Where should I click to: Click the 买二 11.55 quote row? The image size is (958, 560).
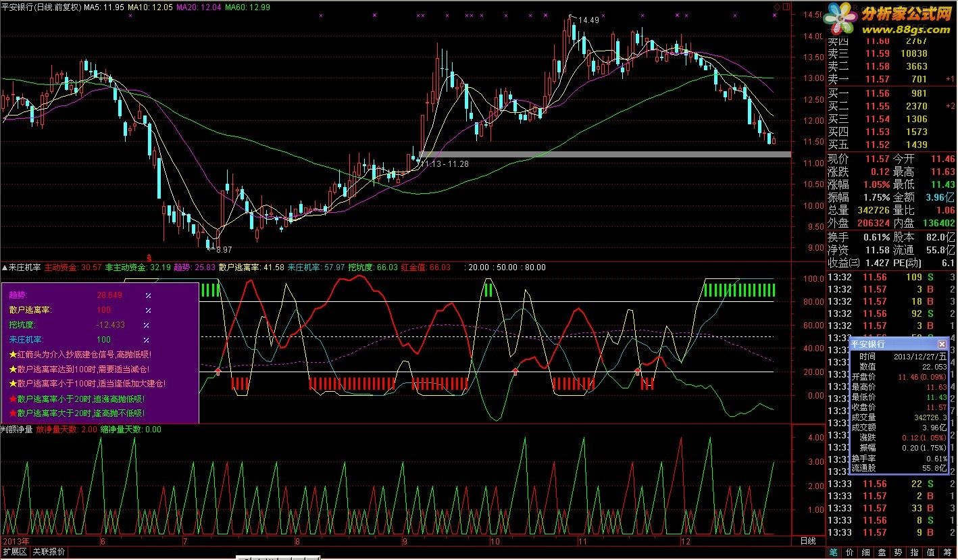pyautogui.click(x=891, y=106)
